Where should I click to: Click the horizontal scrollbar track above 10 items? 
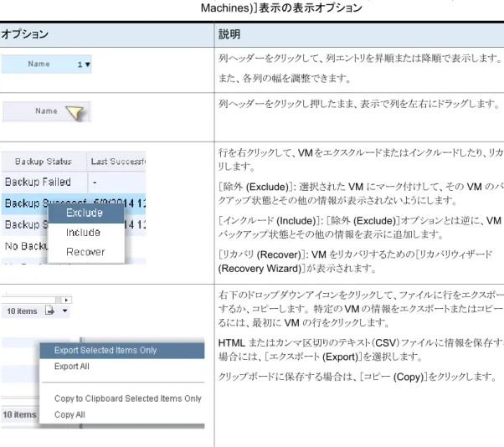[x=31, y=301]
